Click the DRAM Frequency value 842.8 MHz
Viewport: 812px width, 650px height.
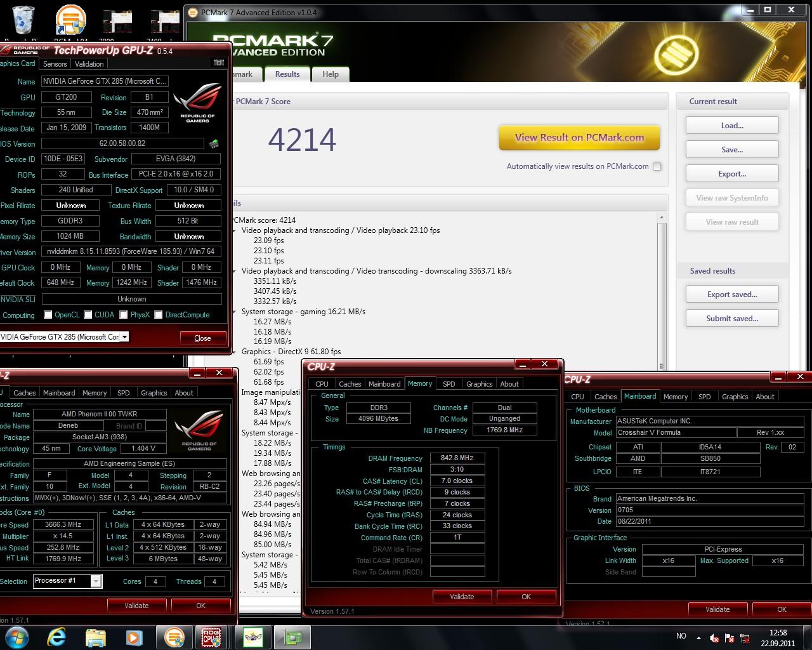(457, 458)
